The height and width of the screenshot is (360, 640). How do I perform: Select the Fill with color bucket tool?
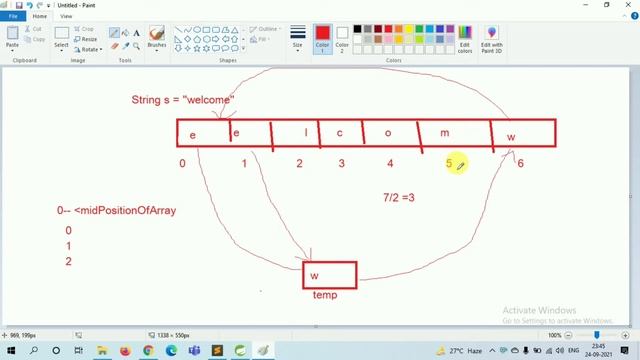[126, 33]
